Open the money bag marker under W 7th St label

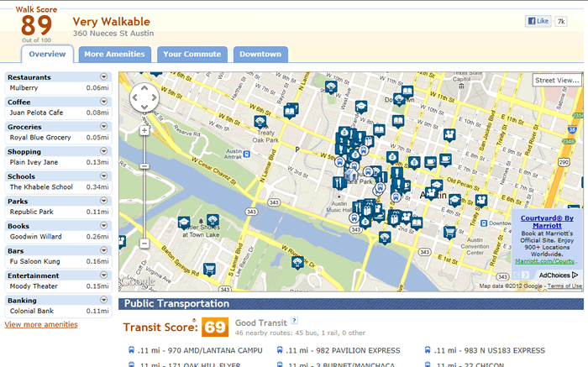point(392,158)
